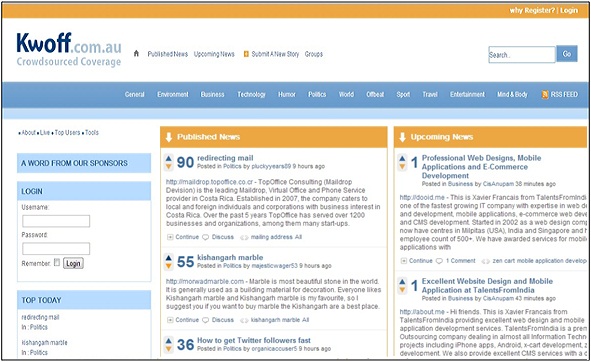
Task: Open the World category
Action: [x=346, y=95]
